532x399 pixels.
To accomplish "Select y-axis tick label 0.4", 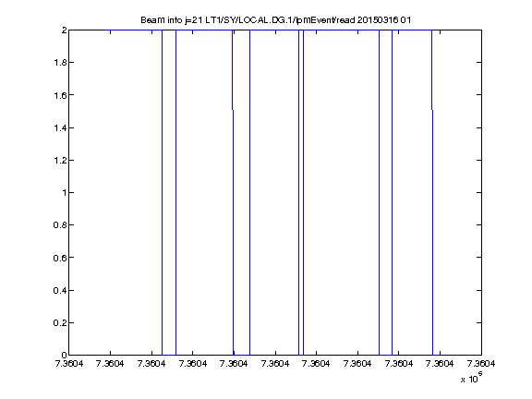I will coord(60,290).
